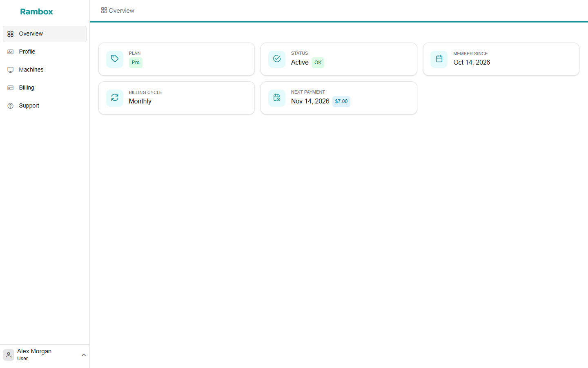The height and width of the screenshot is (368, 588).
Task: Click the Overview grid icon in sidebar
Action: [x=11, y=34]
